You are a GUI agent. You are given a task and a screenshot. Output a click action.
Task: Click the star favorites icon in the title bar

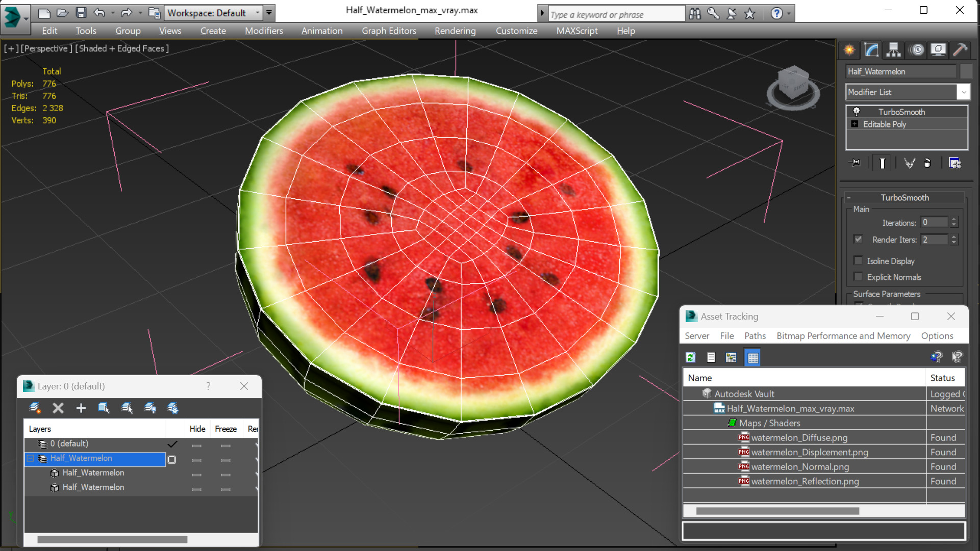[749, 14]
